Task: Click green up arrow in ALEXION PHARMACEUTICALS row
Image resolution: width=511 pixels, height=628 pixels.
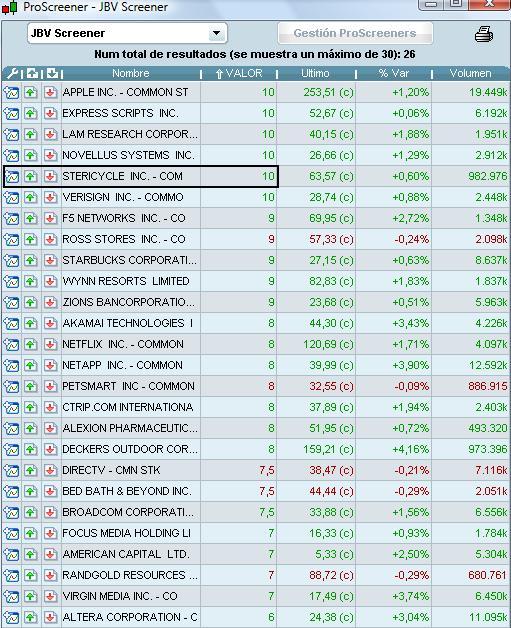Action: coord(31,428)
